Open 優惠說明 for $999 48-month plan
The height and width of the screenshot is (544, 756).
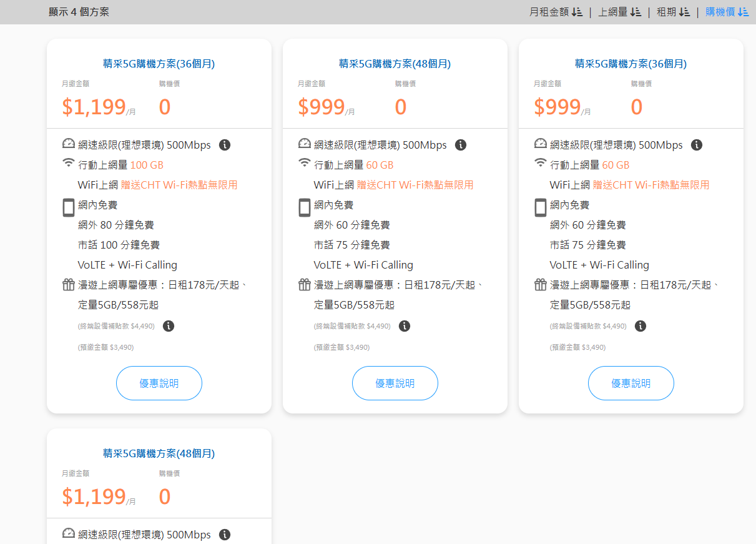395,383
